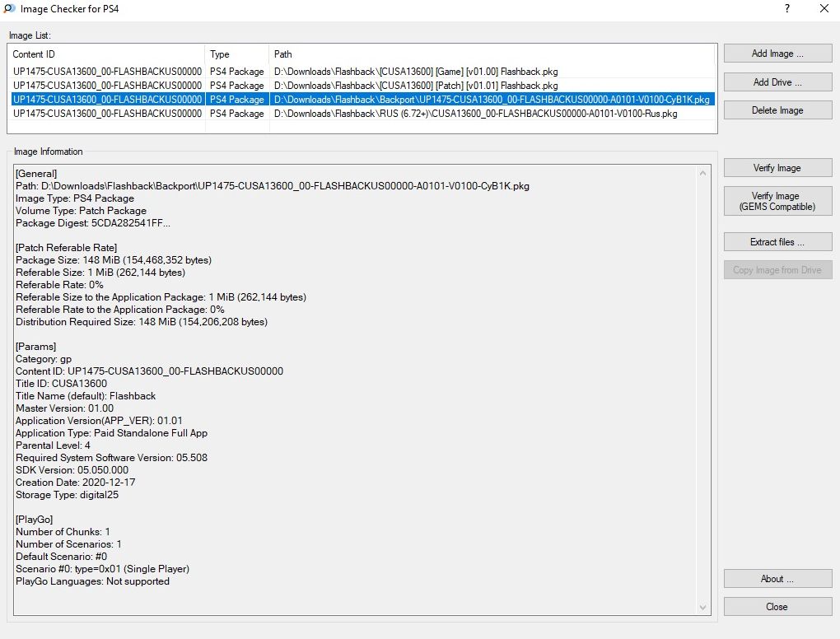Click the help question mark button

coord(787,8)
